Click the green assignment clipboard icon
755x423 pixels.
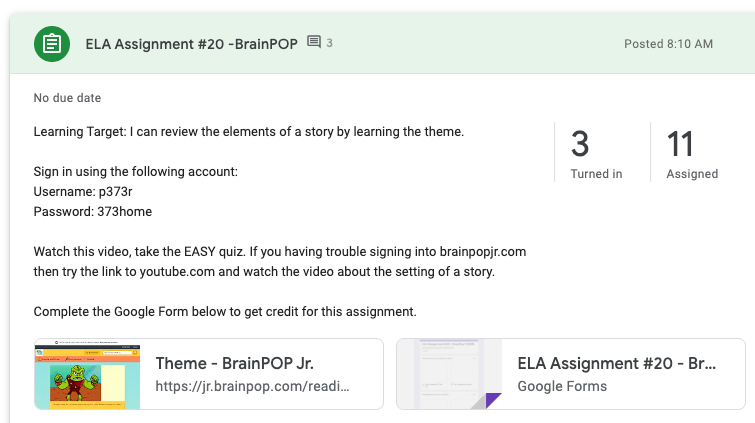(52, 44)
